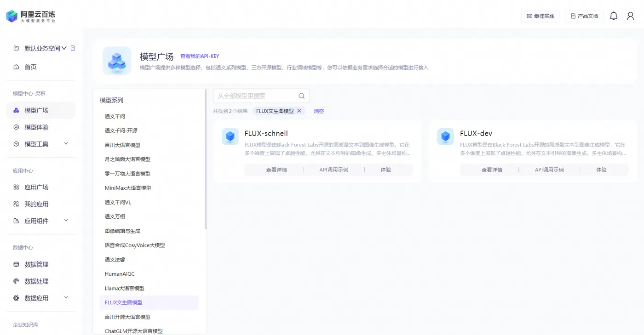Expand the 数据应用 submenu chevron
This screenshot has width=644, height=335.
[66, 298]
